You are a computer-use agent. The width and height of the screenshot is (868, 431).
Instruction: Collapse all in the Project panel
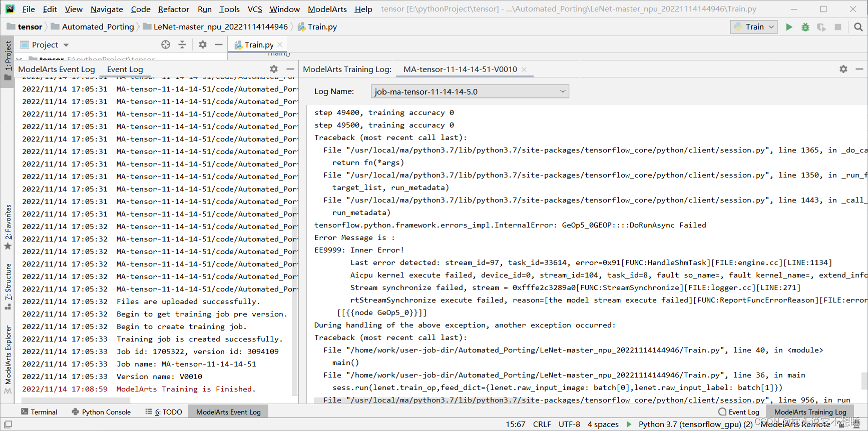tap(182, 44)
